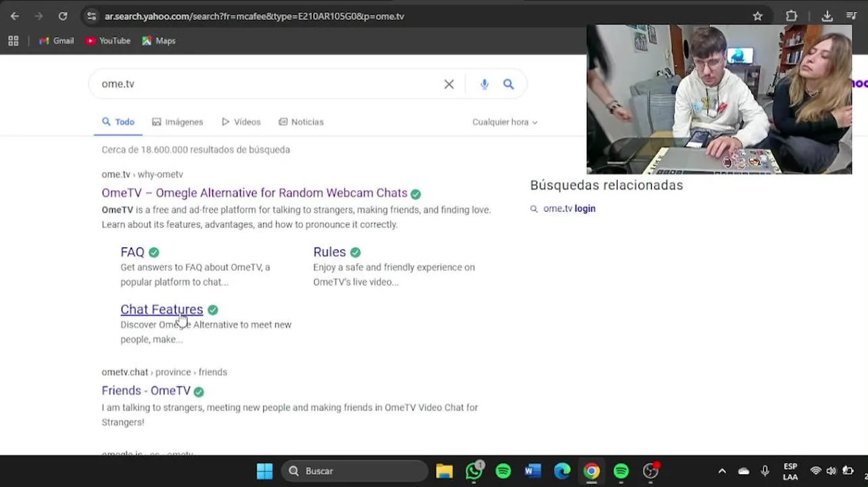Click the taskbar Buscar search box
Viewport: 868px width, 487px height.
354,471
